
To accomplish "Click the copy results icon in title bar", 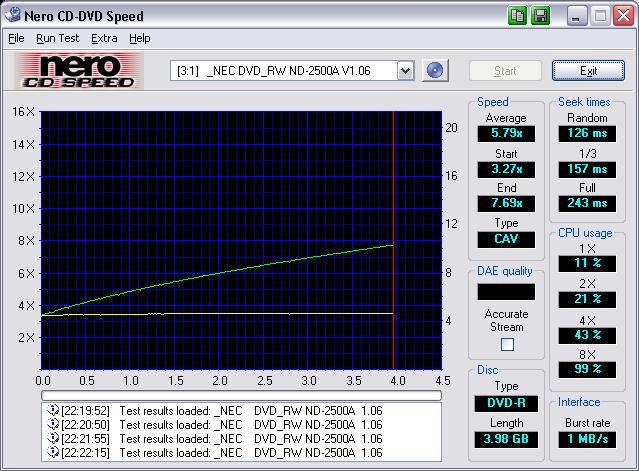I will click(518, 16).
